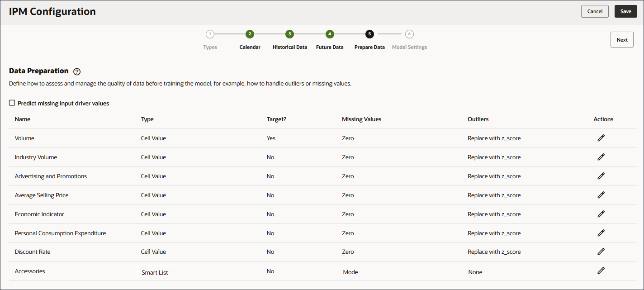
Task: Click Discount Rate edit pencil icon
Action: 601,252
